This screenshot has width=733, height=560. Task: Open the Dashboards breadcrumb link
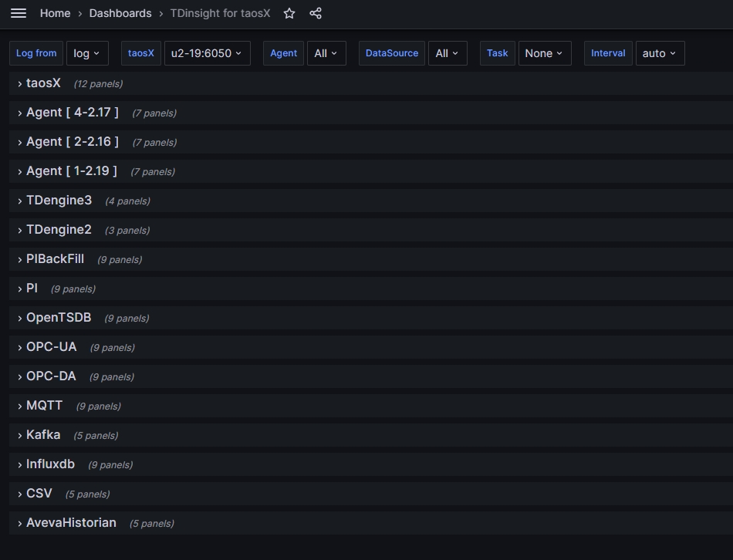[x=120, y=13]
